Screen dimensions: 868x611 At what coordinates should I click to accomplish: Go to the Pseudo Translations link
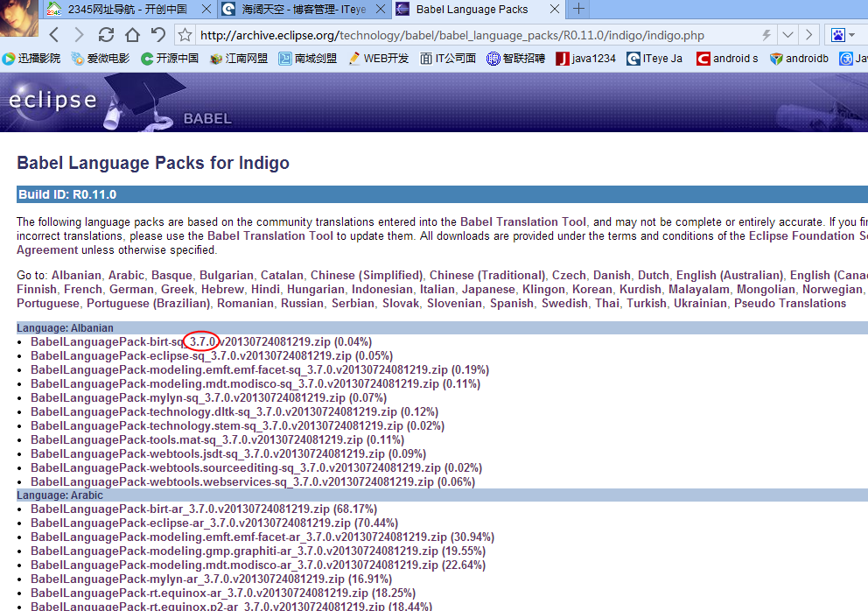coord(790,304)
